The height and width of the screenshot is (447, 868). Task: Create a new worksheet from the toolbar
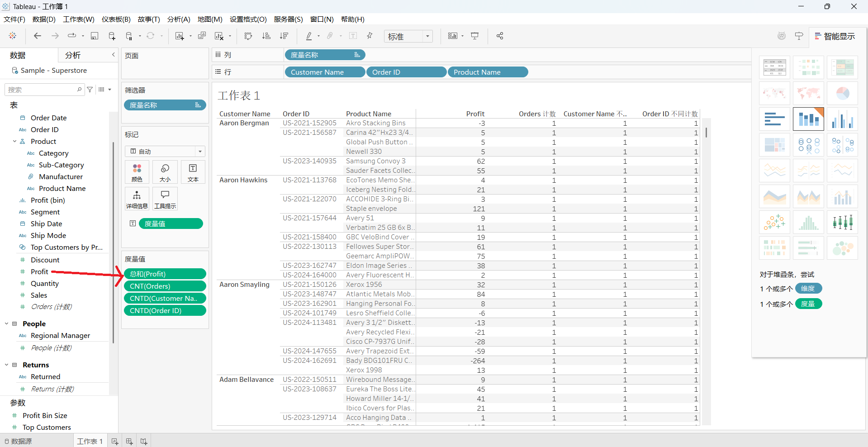point(180,36)
